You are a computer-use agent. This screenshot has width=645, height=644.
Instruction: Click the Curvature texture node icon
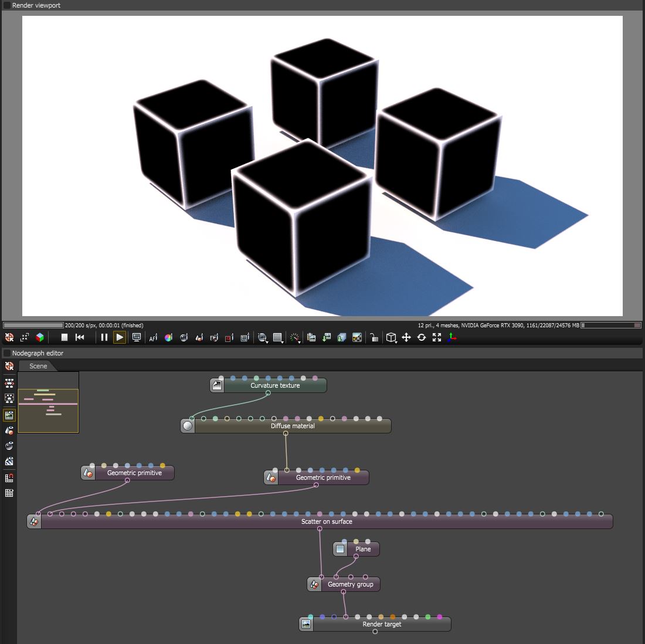(x=217, y=385)
